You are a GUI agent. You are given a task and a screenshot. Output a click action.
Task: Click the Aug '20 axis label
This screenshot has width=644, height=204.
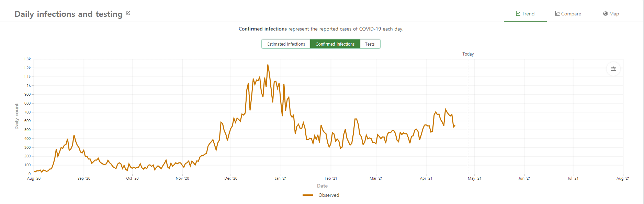click(34, 178)
